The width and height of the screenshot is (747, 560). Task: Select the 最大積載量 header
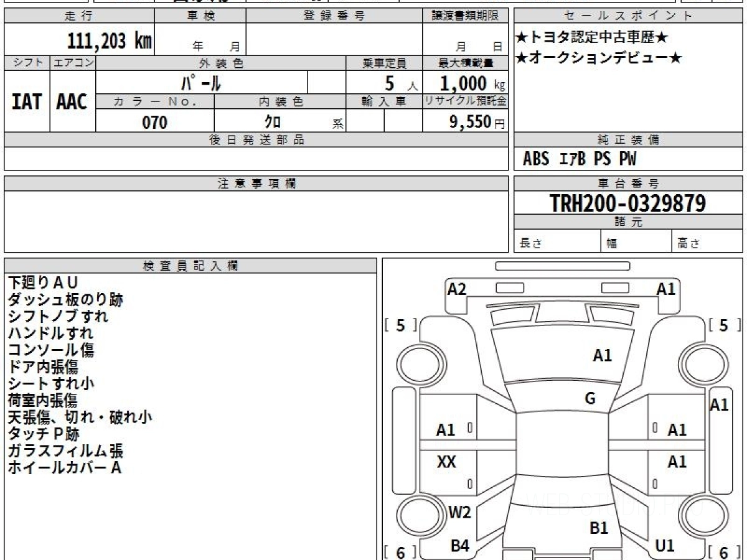tap(466, 63)
